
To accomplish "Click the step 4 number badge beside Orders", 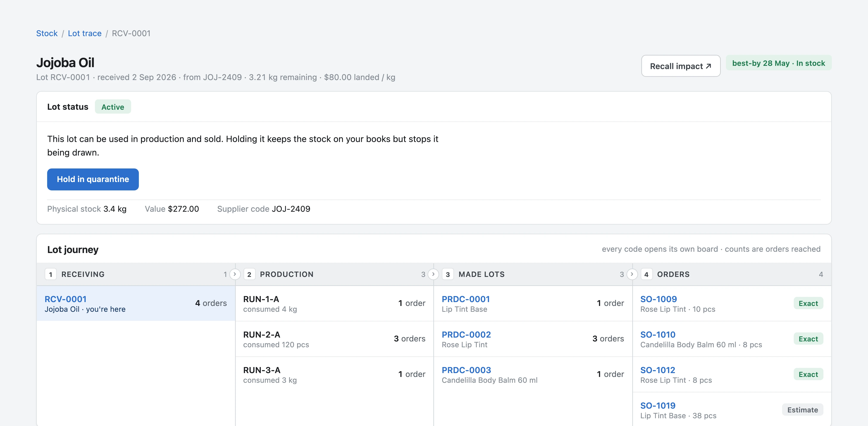I will [x=646, y=274].
